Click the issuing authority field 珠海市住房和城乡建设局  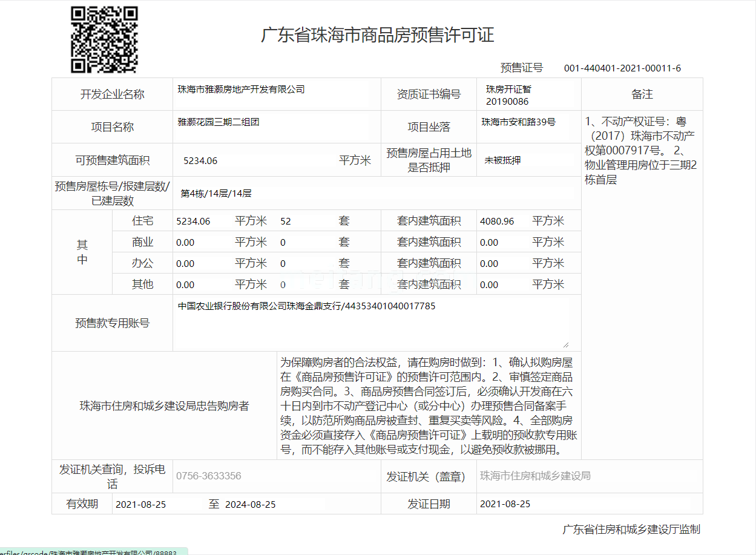coord(535,476)
